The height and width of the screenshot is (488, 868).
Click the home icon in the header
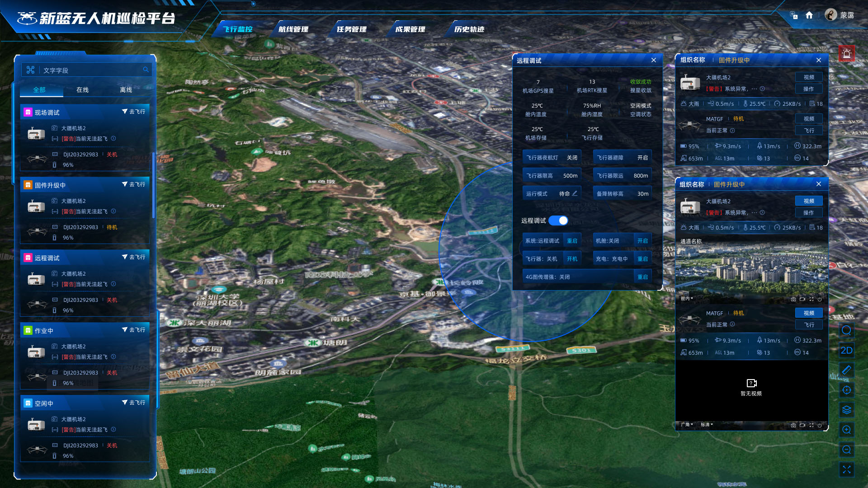[x=809, y=15]
